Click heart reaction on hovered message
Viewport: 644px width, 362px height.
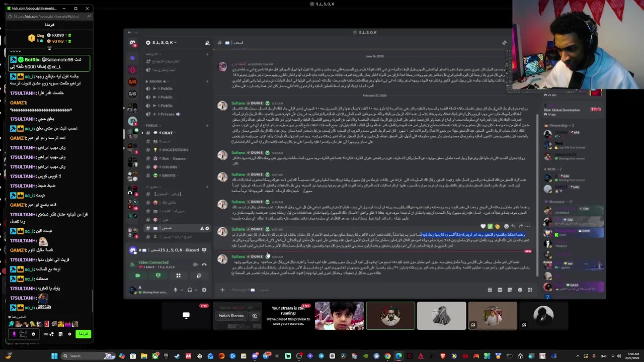(483, 226)
